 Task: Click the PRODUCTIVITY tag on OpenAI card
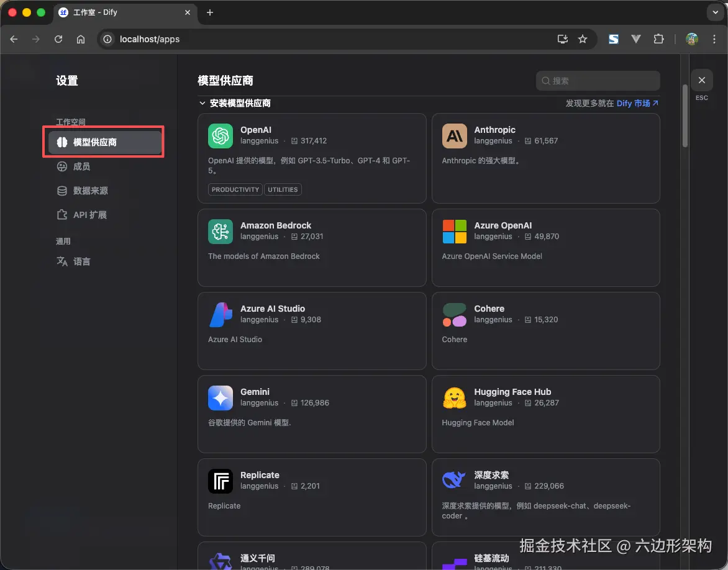point(235,189)
